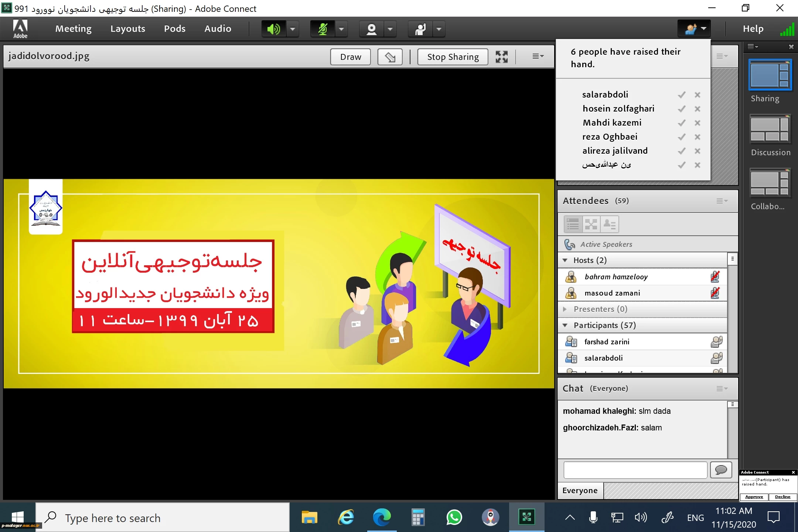Collapse the Participants group
Screen dimensions: 798x532
coord(565,325)
